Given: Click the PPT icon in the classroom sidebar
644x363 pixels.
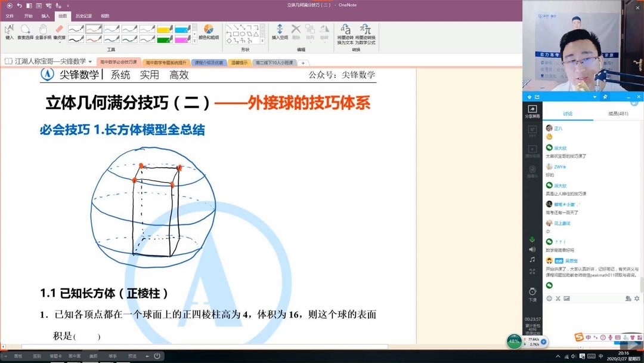Looking at the screenshot, I should pos(532,130).
